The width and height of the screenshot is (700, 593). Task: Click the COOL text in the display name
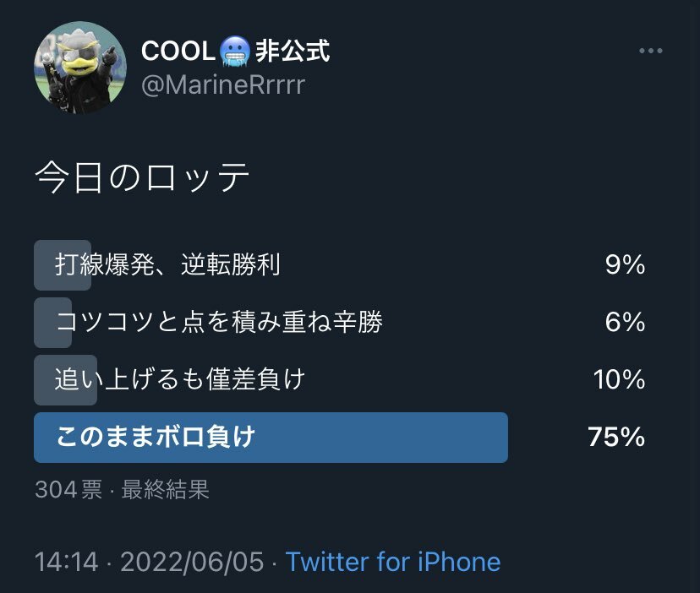pos(178,52)
